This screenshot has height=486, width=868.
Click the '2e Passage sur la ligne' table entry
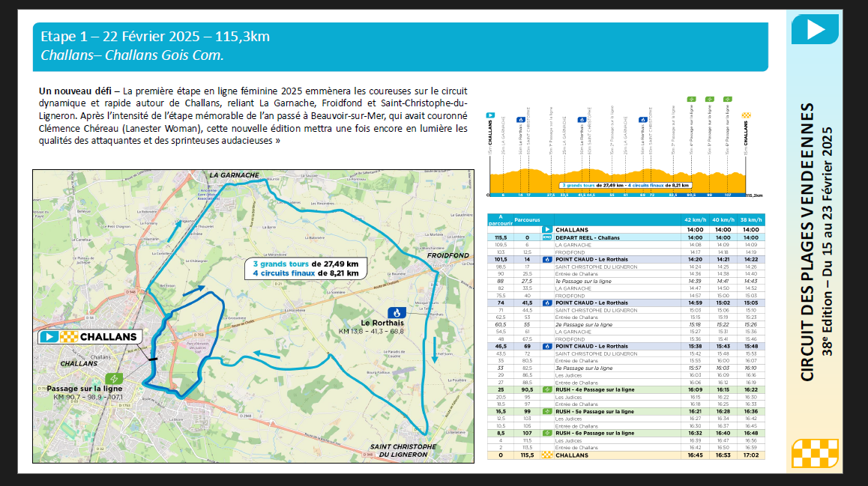(x=583, y=324)
